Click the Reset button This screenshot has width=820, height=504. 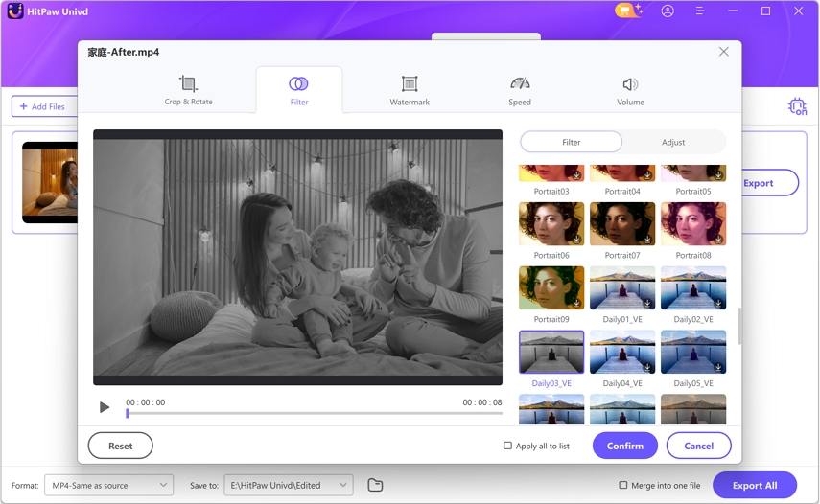point(120,446)
